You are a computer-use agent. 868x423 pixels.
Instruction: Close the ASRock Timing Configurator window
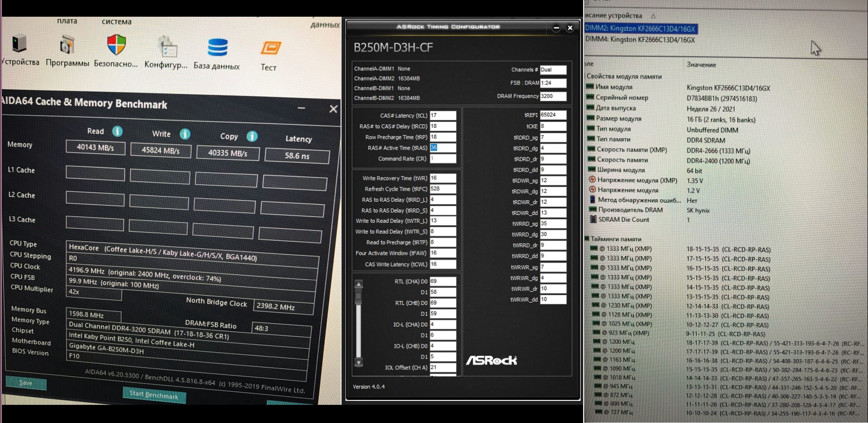[570, 28]
